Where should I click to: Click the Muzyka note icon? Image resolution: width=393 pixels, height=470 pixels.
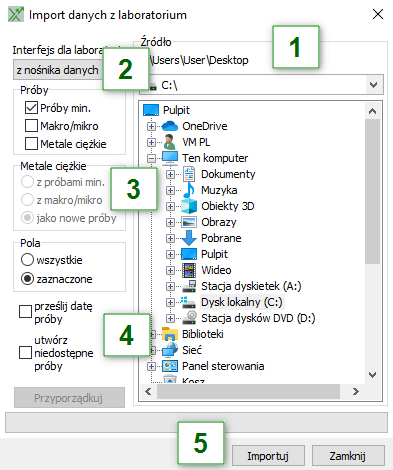(x=189, y=190)
